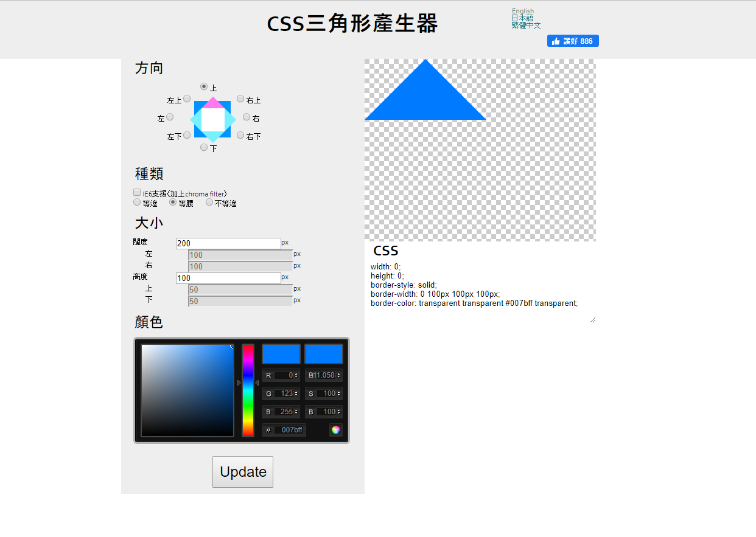This screenshot has height=537, width=756.
Task: Click the left arrow marker beside hue bar
Action: click(x=239, y=383)
